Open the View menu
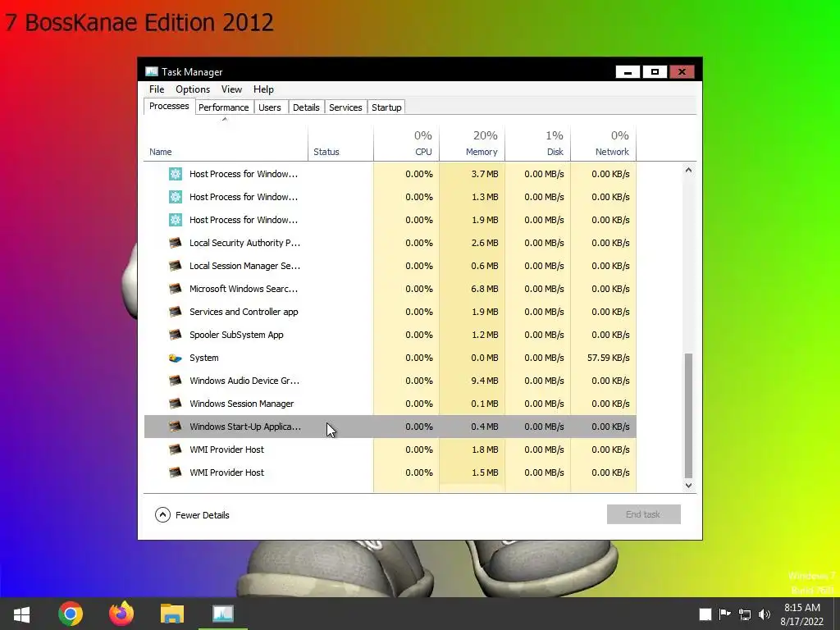This screenshot has height=630, width=840. [x=231, y=89]
